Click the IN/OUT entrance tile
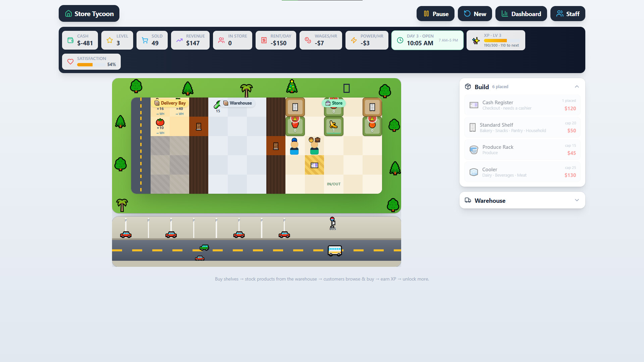This screenshot has height=362, width=644. [333, 184]
